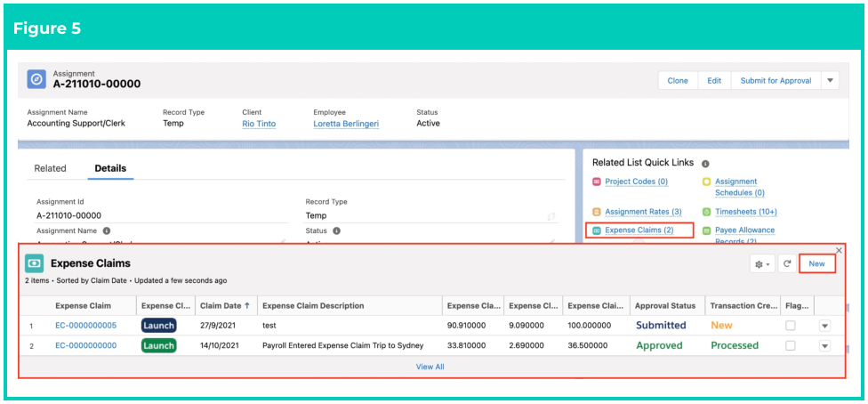
Task: Sort by the Approval Status column
Action: (665, 305)
